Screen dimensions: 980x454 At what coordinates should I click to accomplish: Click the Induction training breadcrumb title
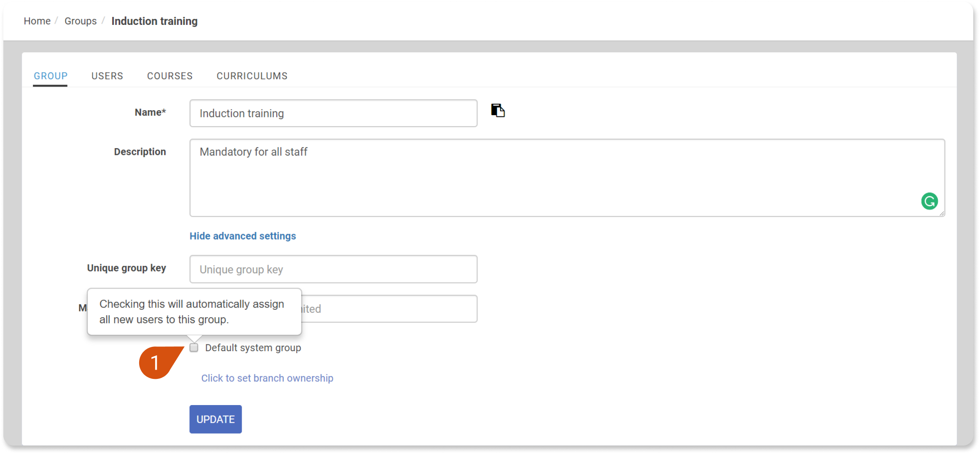tap(154, 21)
